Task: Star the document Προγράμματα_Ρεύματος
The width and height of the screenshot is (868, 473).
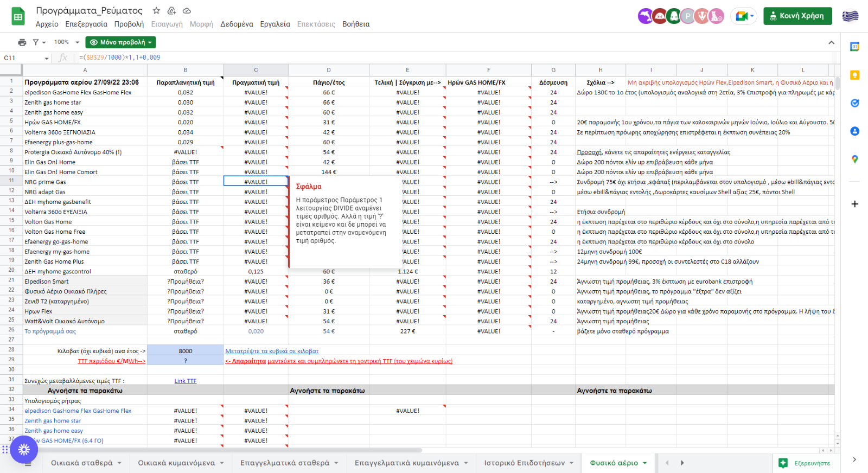Action: [x=156, y=10]
